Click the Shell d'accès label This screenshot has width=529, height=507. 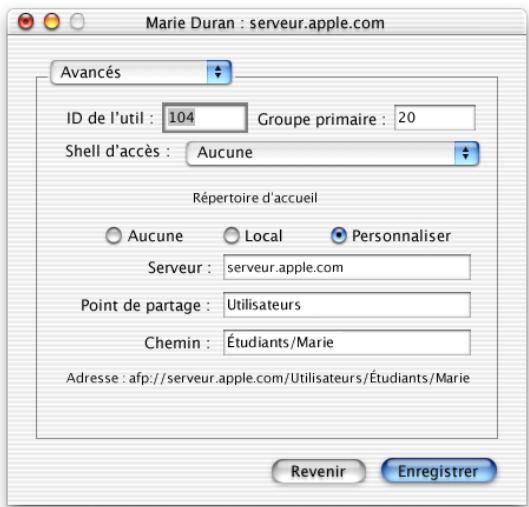[x=118, y=151]
